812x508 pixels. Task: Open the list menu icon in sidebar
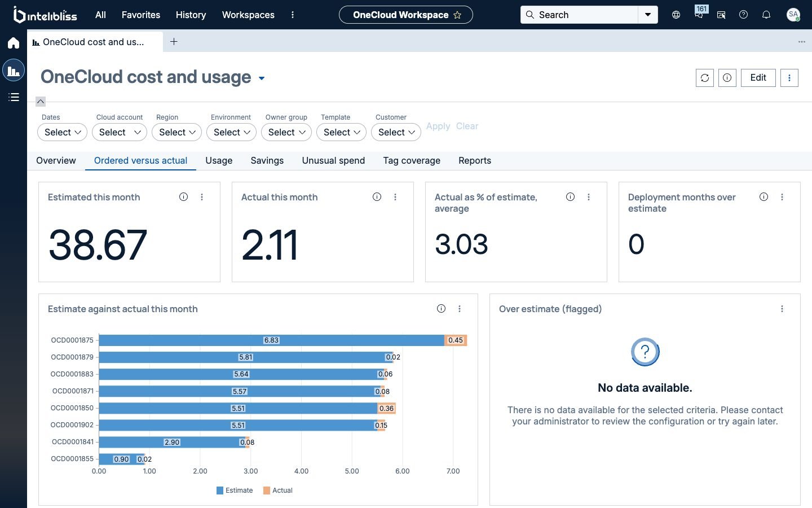pos(14,97)
